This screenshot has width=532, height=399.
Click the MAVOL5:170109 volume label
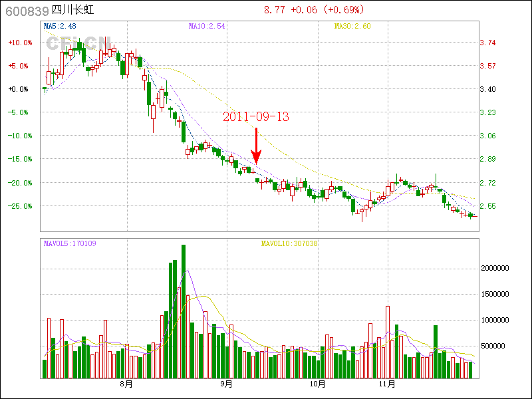pos(70,243)
